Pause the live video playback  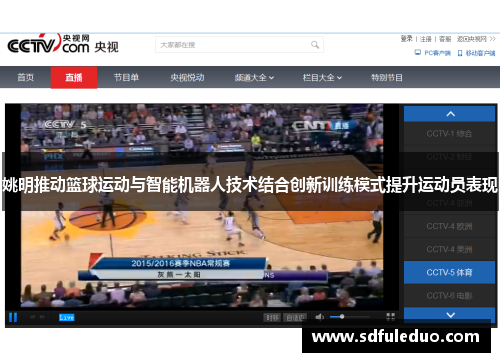click(x=13, y=317)
